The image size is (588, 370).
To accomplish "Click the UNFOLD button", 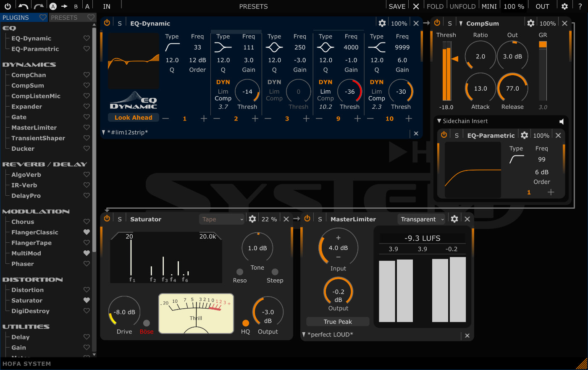I will 462,6.
